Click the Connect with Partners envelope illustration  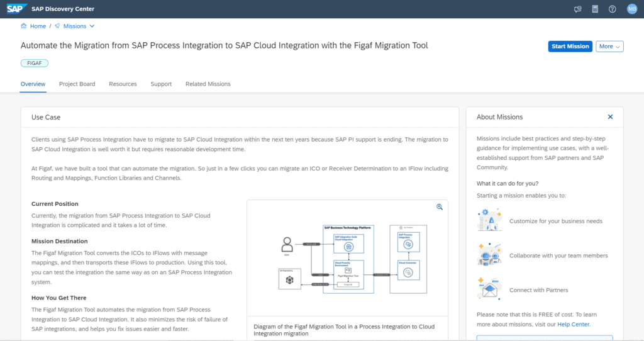coord(489,288)
